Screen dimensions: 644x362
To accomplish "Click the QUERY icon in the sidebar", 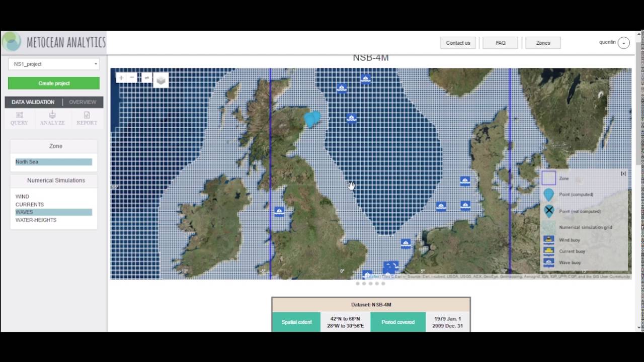I will point(20,119).
